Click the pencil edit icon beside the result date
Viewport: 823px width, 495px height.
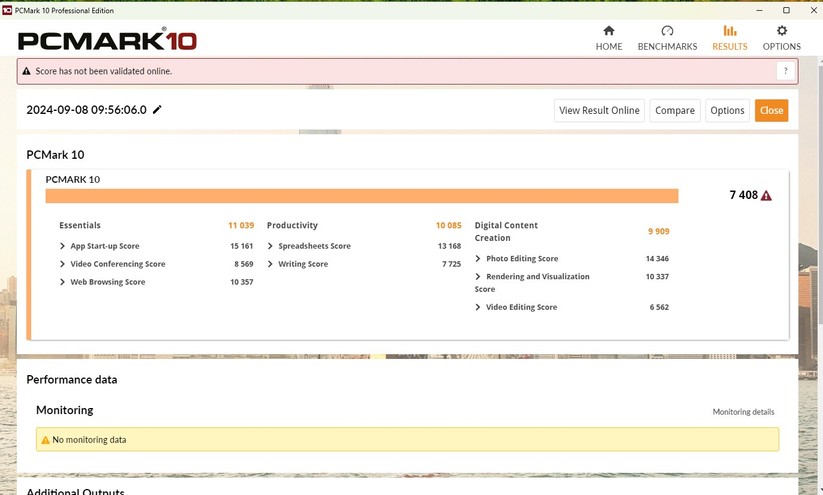point(157,110)
